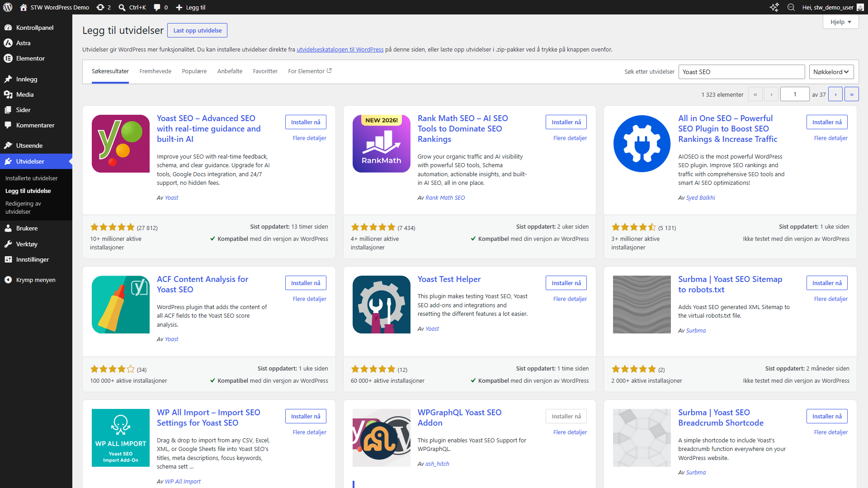The width and height of the screenshot is (868, 488).
Task: Install All in One SEO plugin
Action: 827,122
